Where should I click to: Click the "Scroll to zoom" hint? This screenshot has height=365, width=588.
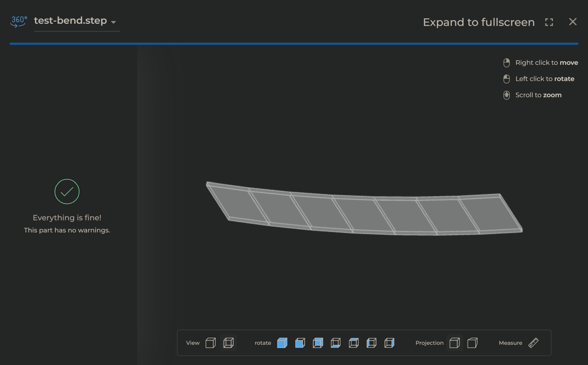(x=538, y=95)
